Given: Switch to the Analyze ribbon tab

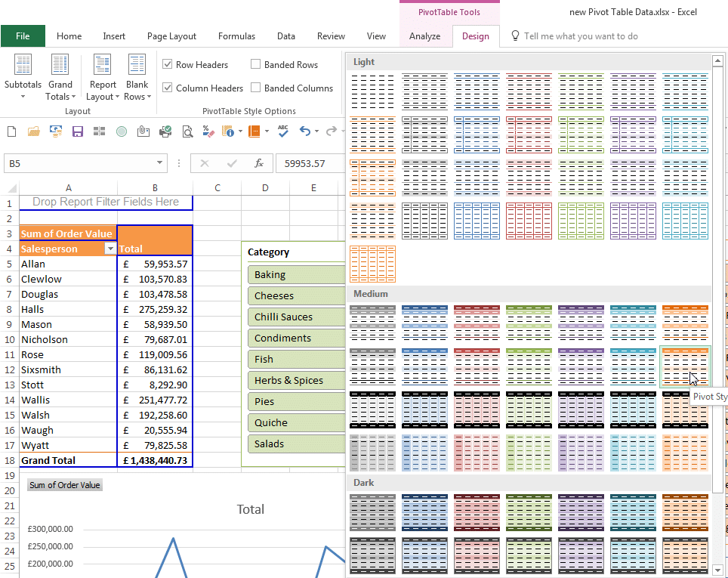Looking at the screenshot, I should coord(424,36).
